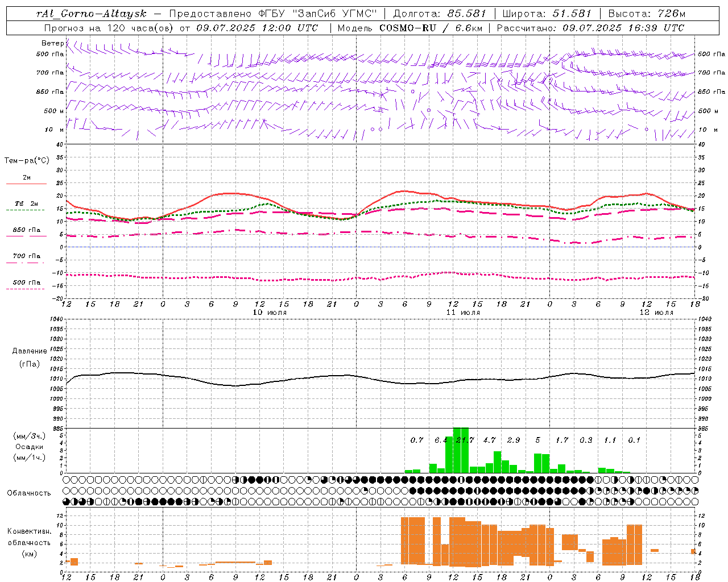Click the 500 гПа temperature legend entry
728x582 pixels.
point(26,282)
